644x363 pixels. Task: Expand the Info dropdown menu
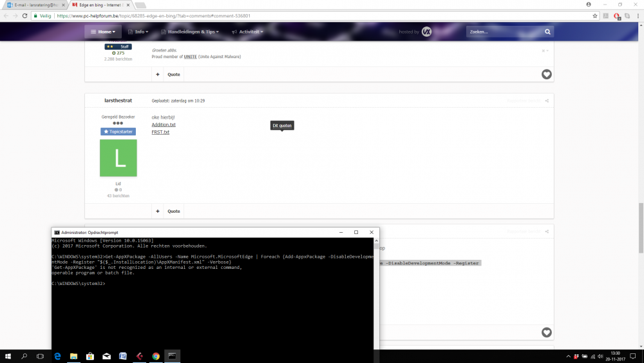tap(138, 32)
